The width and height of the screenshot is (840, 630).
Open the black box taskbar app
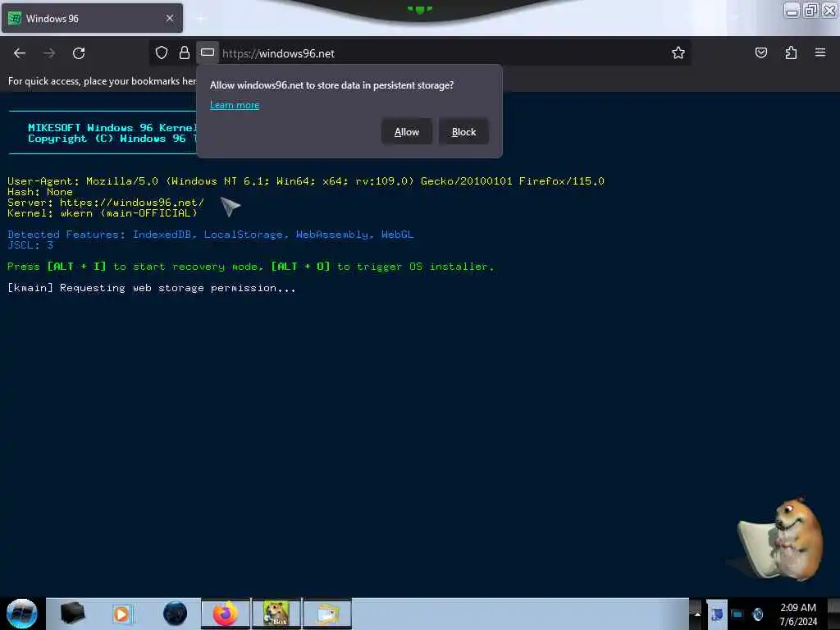(72, 613)
